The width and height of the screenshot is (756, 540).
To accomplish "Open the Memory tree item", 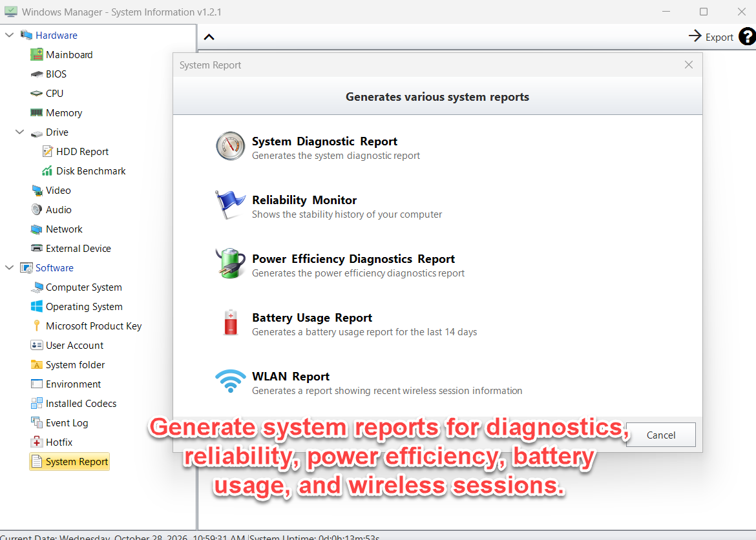I will [x=63, y=113].
